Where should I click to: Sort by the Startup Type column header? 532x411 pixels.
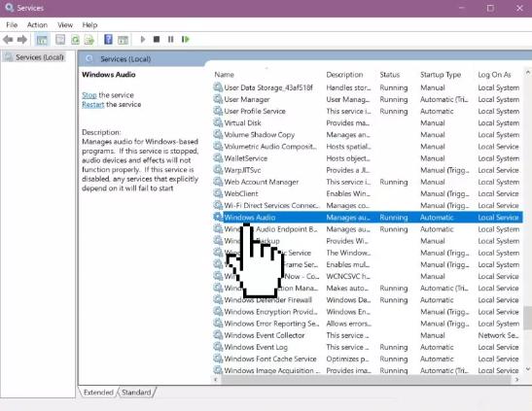441,75
